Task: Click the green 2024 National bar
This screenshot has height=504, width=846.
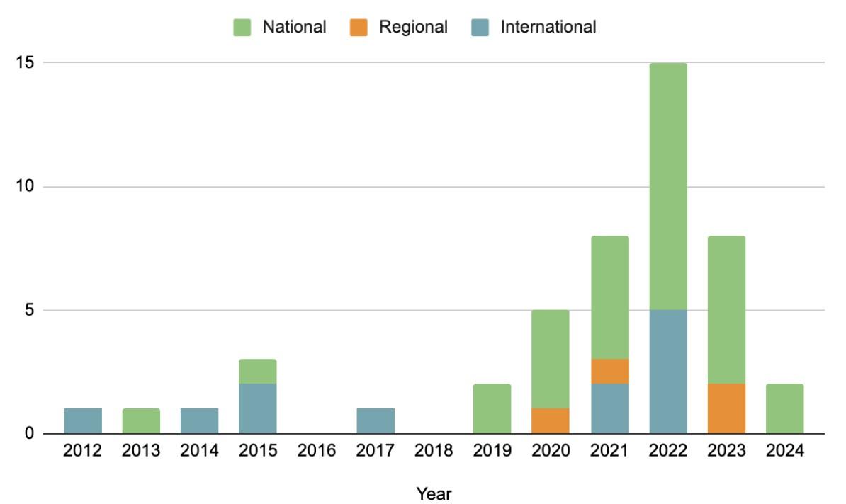Action: [784, 408]
